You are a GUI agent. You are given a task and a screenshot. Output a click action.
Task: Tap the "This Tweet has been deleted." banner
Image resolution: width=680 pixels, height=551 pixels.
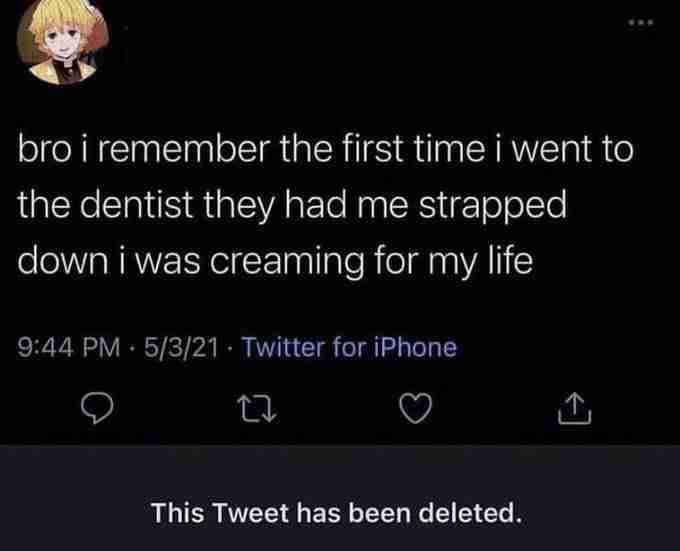[x=337, y=515]
